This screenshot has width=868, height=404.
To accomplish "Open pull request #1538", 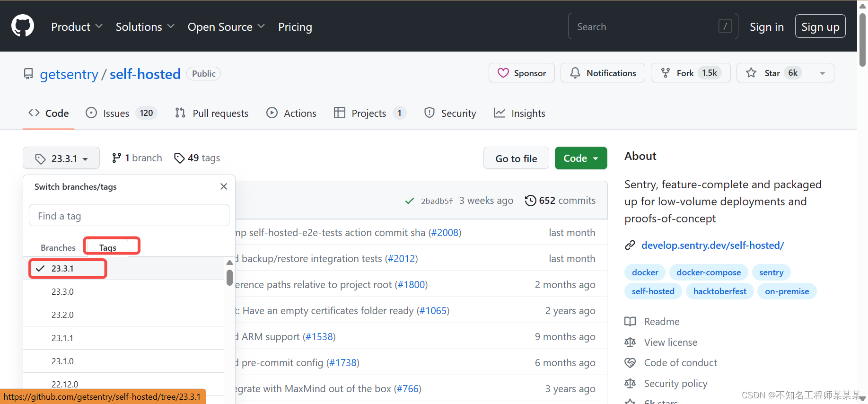I will tap(319, 337).
